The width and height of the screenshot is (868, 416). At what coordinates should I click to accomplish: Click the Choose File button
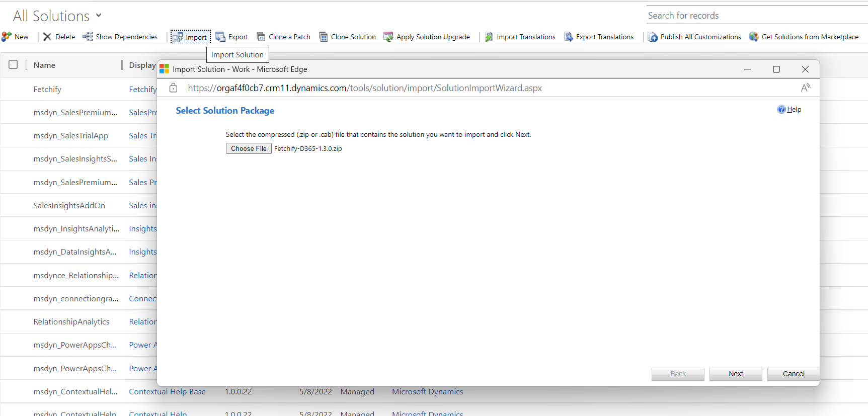(x=249, y=148)
